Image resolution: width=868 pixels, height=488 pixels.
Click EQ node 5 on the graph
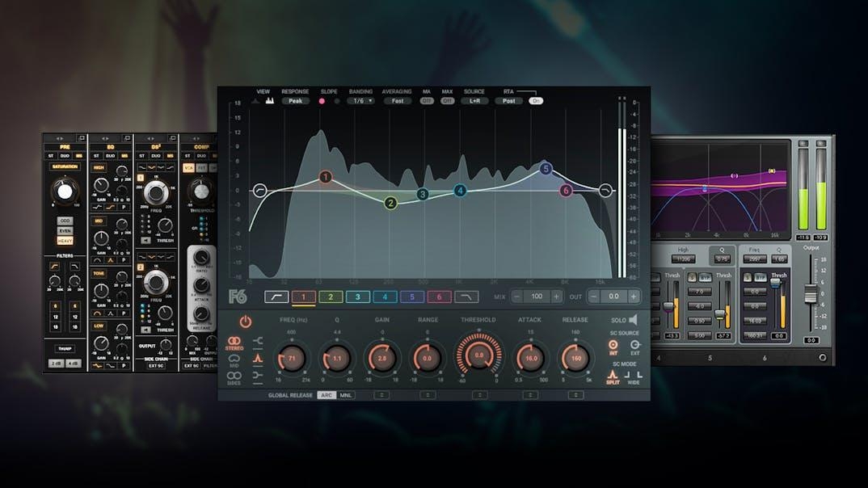546,169
